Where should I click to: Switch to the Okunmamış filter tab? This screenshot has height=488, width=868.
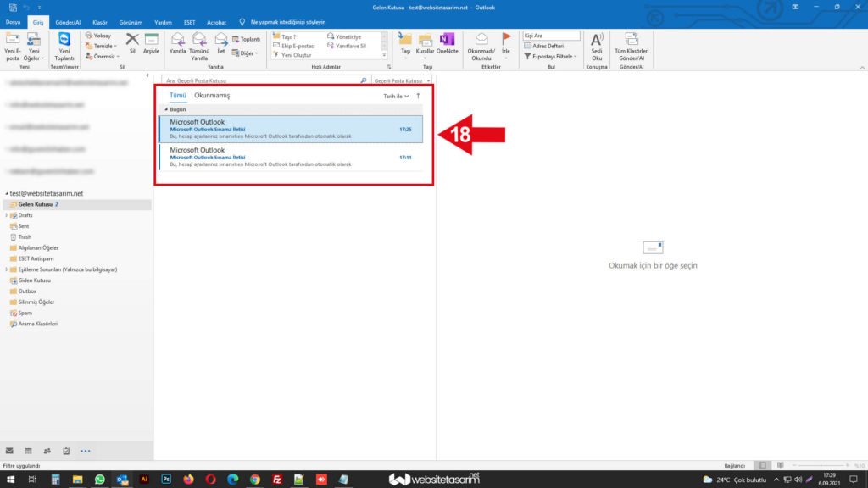(212, 96)
